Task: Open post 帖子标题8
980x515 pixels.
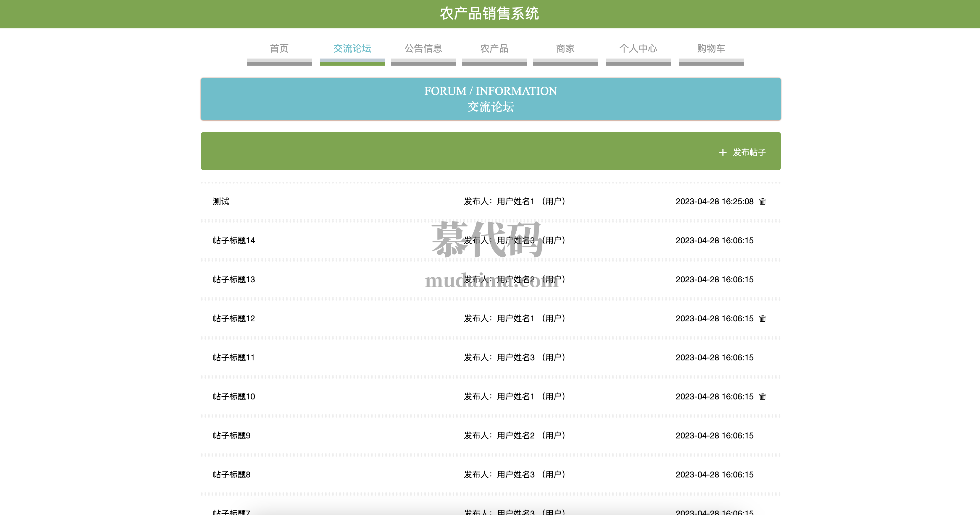Action: [231, 475]
